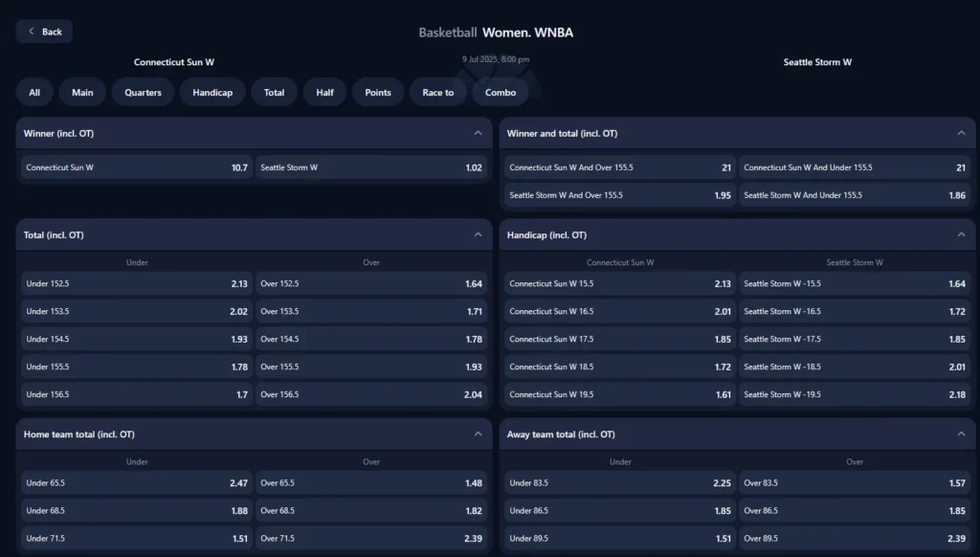Choose Seattle Storm W And Over 155.5

(620, 195)
